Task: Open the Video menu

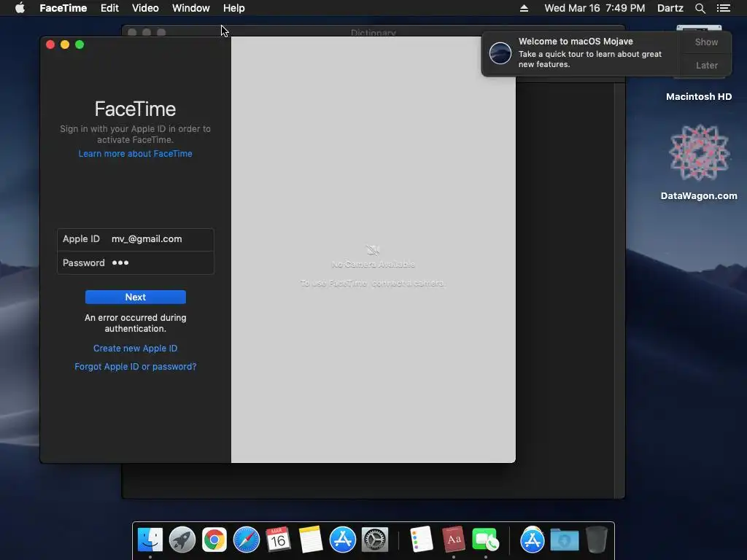Action: tap(145, 8)
